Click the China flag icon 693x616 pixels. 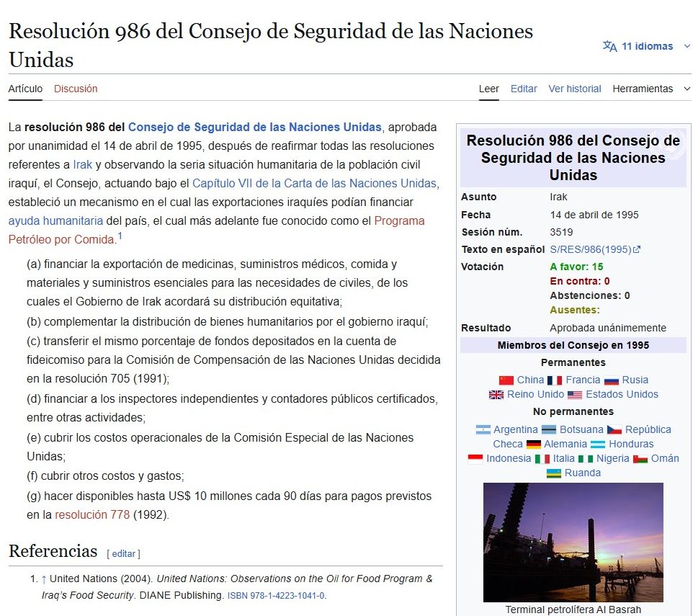click(x=506, y=380)
